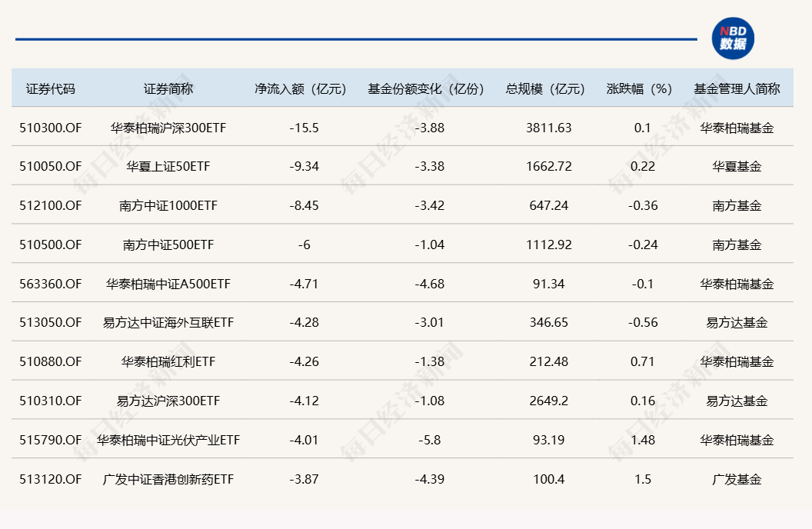The width and height of the screenshot is (812, 529).
Task: Click net inflow value -6
Action: pos(304,245)
